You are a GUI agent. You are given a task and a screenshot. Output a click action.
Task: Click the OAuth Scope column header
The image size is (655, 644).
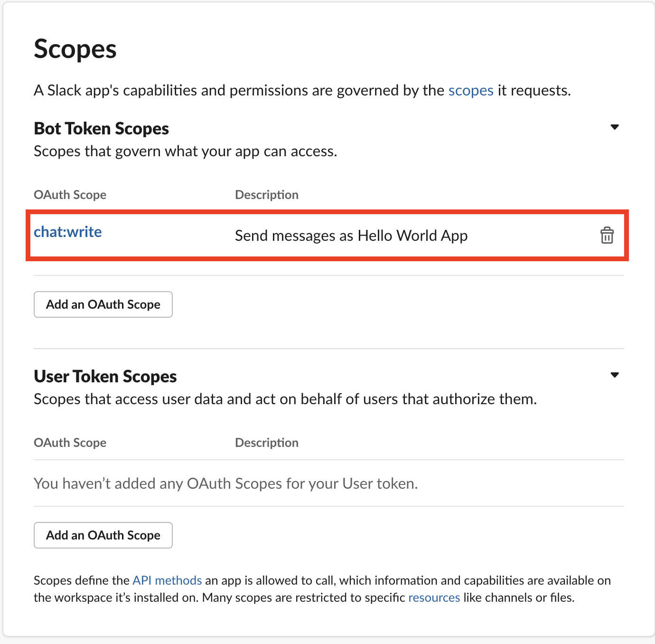tap(70, 194)
